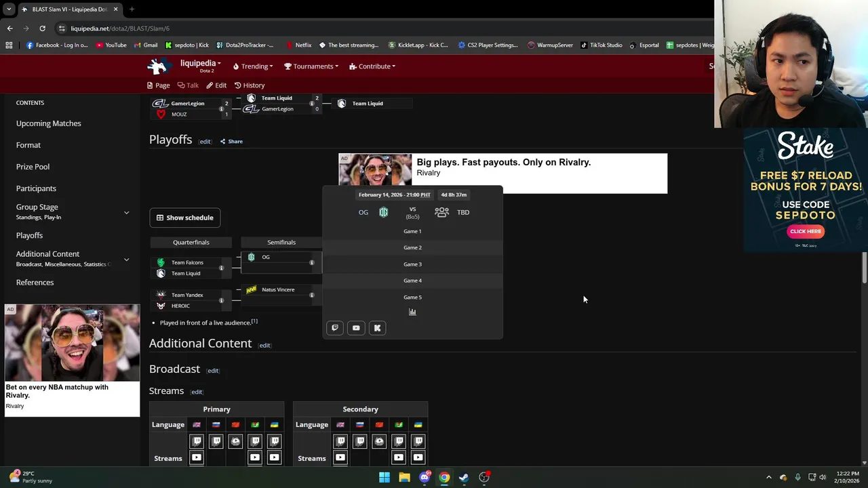Open the Twitch stream icon in match popup
This screenshot has width=868, height=488.
click(334, 328)
